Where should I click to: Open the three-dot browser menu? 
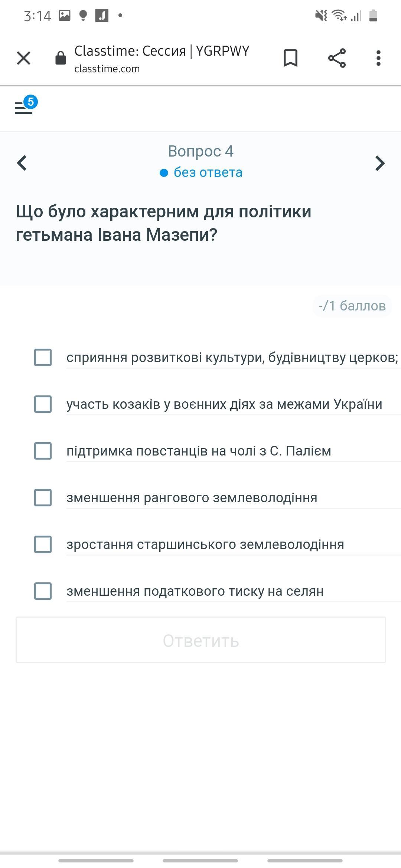[378, 58]
